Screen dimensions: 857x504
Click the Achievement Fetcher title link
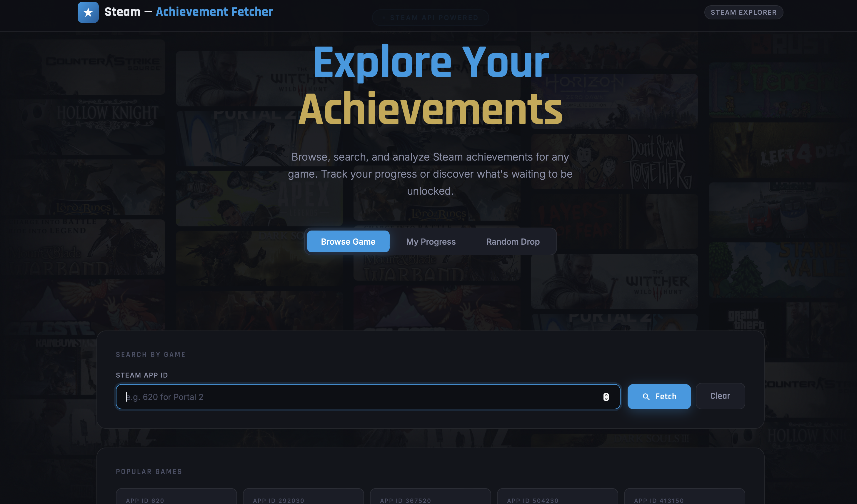(214, 11)
